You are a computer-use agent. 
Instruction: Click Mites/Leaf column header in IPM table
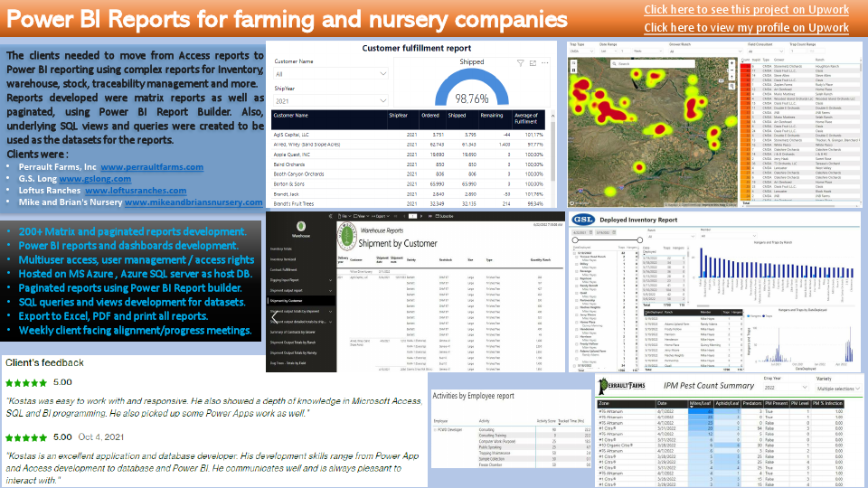700,403
